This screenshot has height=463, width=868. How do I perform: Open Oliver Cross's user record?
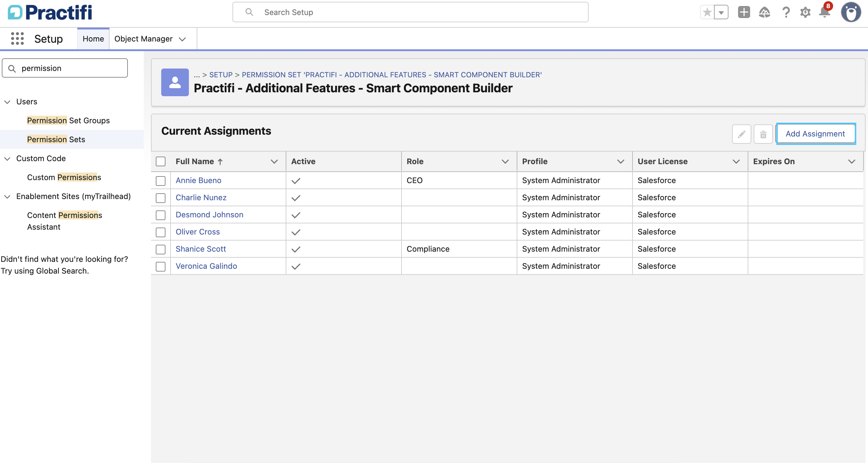pyautogui.click(x=198, y=232)
